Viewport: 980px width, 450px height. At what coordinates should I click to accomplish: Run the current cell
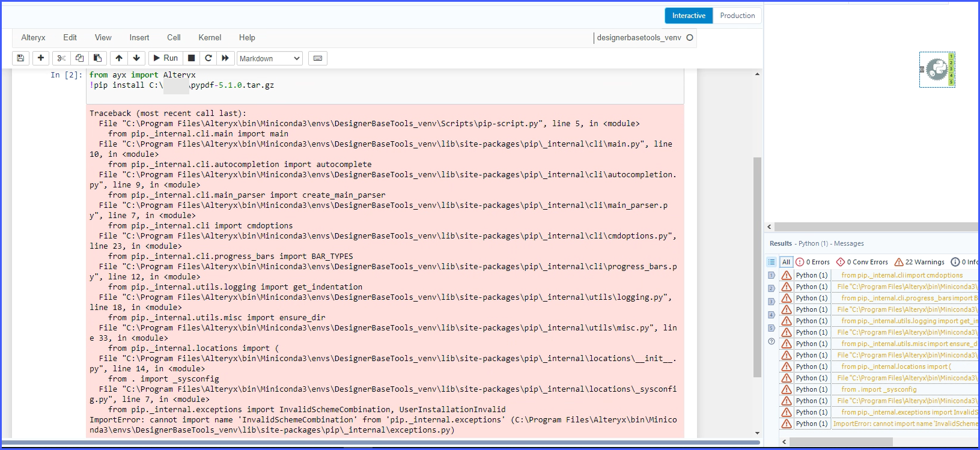[x=166, y=58]
